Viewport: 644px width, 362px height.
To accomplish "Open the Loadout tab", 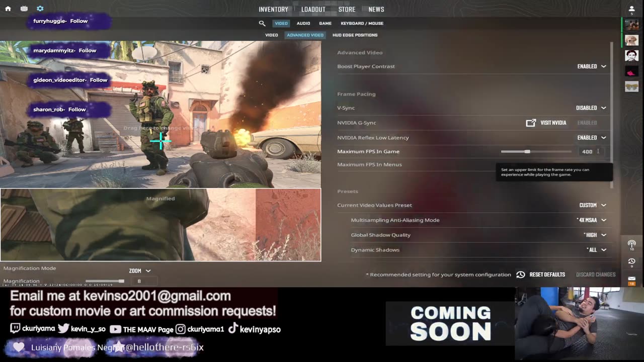I will 313,10.
